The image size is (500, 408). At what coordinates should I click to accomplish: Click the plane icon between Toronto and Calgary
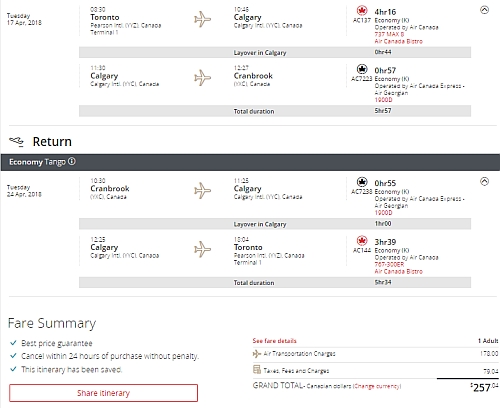pyautogui.click(x=202, y=19)
